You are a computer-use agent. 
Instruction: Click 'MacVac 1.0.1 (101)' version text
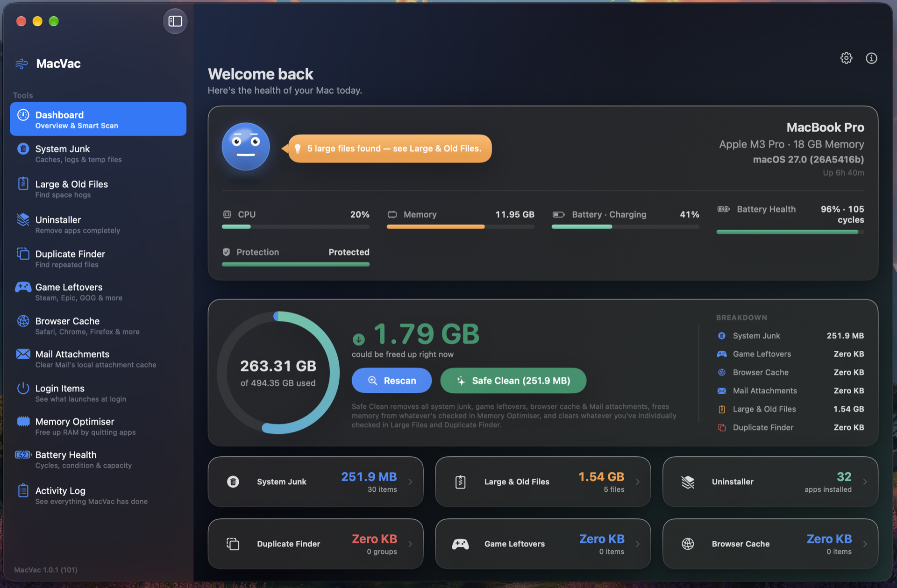[46, 570]
